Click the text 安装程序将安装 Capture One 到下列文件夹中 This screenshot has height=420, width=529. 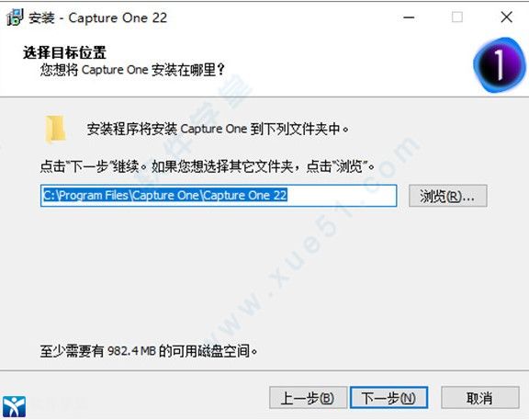coord(218,129)
